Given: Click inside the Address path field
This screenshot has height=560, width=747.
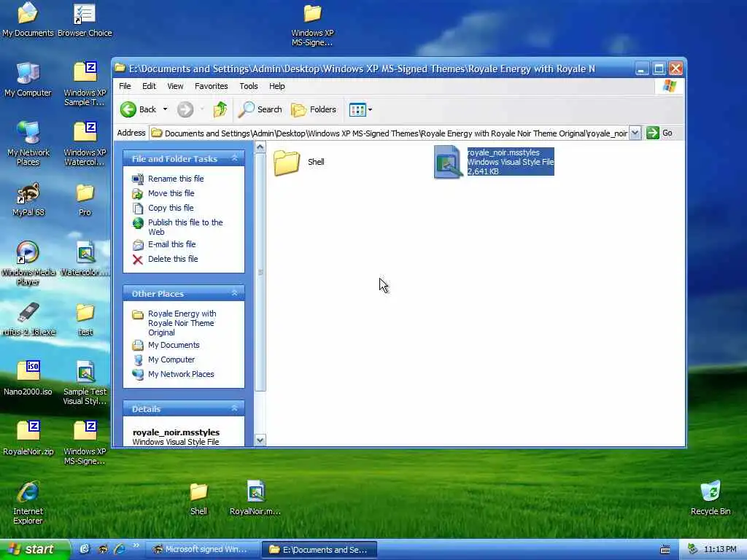Looking at the screenshot, I should point(390,133).
